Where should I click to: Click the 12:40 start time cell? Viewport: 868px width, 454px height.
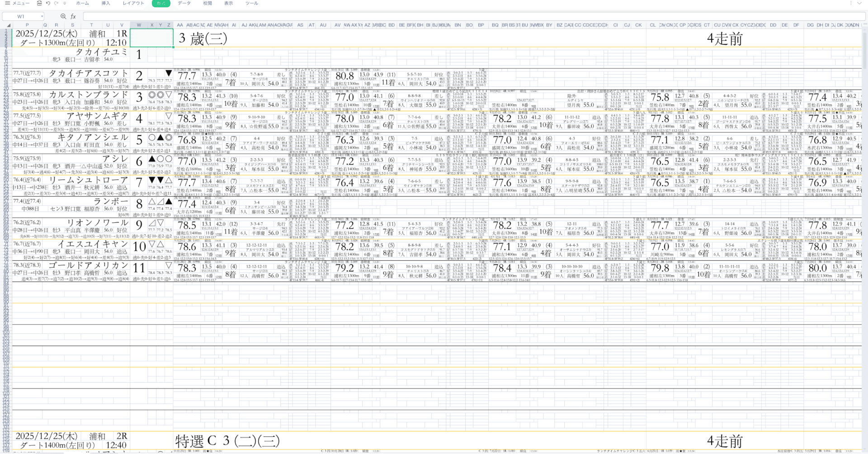tap(116, 445)
